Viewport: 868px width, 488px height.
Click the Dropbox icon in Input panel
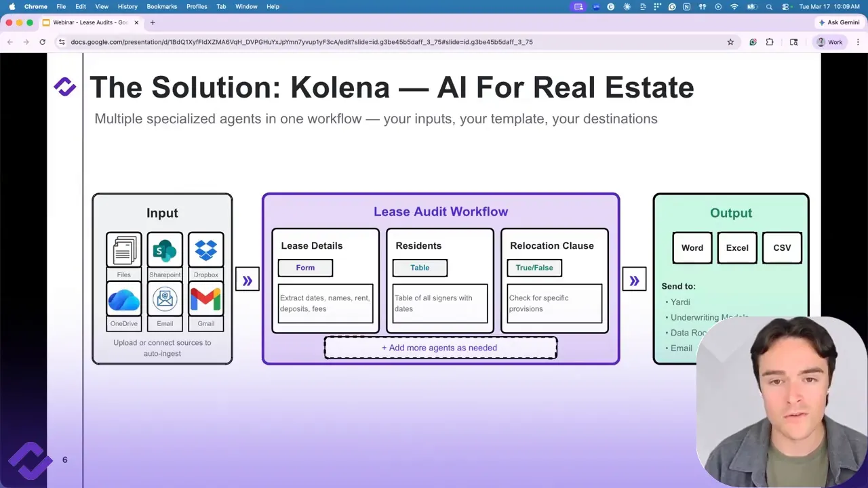click(x=205, y=250)
